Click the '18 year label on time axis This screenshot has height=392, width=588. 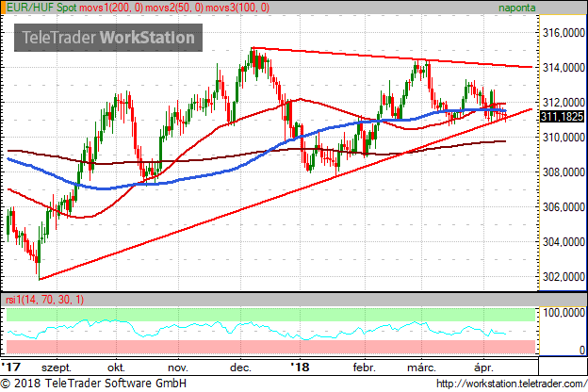pyautogui.click(x=300, y=367)
